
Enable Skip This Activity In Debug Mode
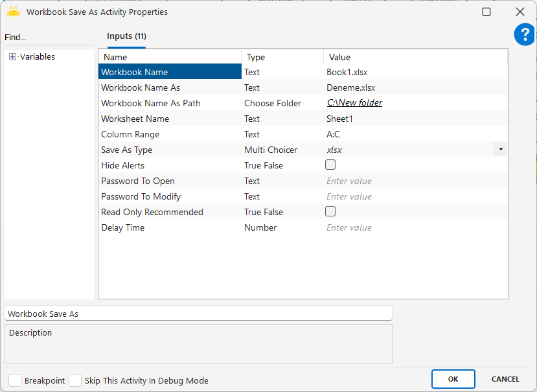75,380
